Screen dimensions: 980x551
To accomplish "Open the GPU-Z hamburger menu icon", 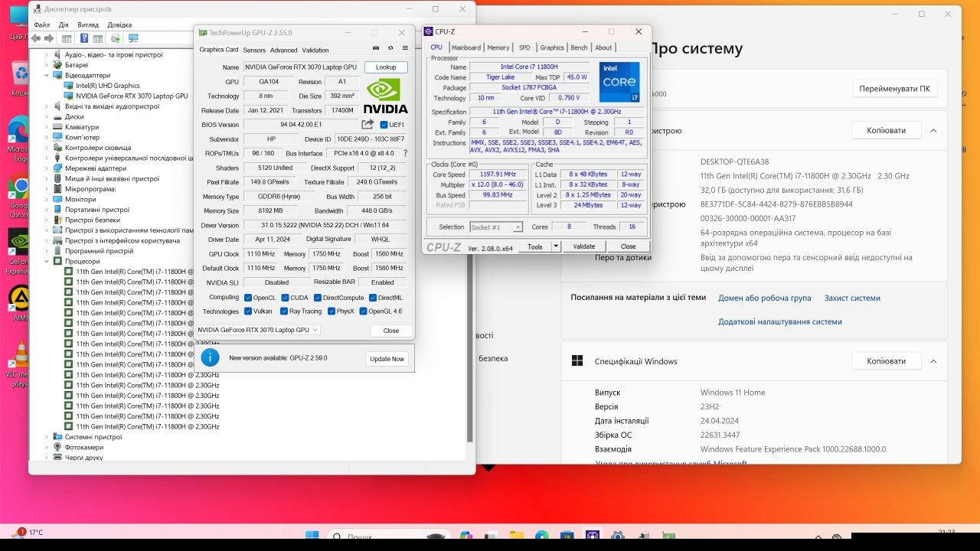I will click(x=404, y=50).
